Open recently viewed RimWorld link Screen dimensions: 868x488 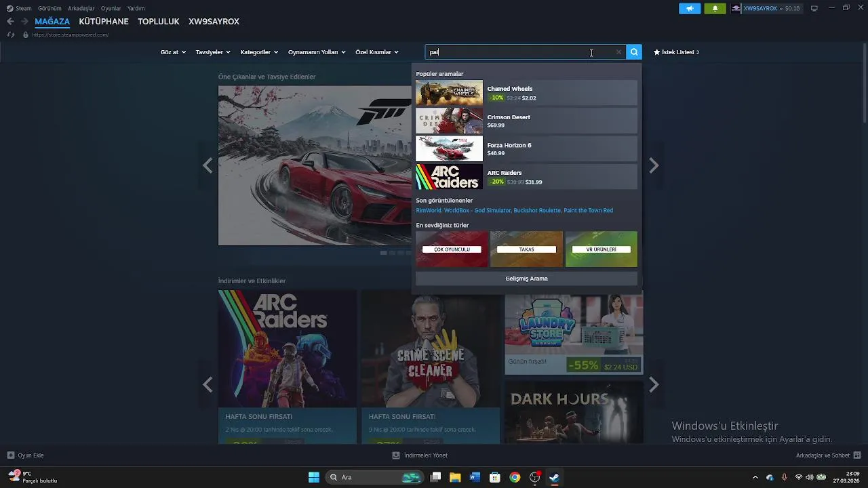(429, 211)
